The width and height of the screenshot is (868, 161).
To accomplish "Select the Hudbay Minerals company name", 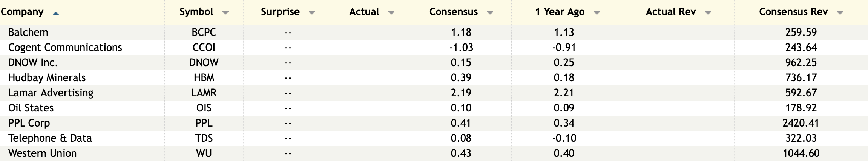I will point(47,78).
